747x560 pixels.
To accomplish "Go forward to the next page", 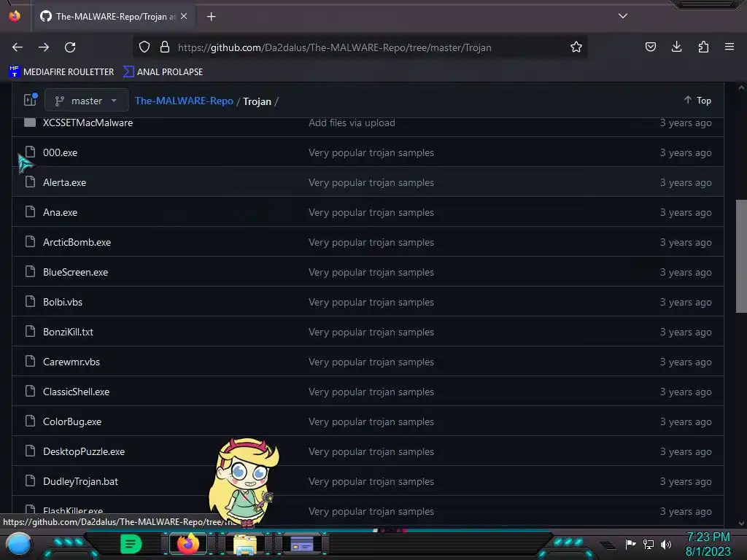I will tap(44, 47).
